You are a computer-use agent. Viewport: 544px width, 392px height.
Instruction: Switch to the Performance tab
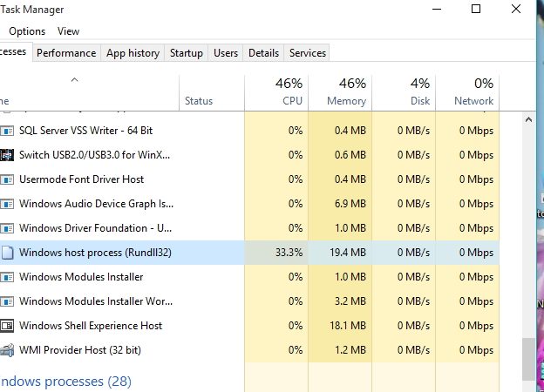click(66, 53)
